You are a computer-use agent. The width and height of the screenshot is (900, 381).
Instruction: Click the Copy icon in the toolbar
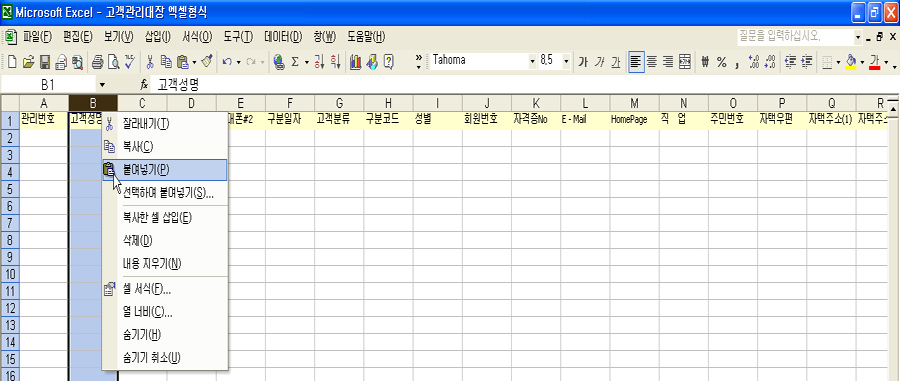click(166, 61)
